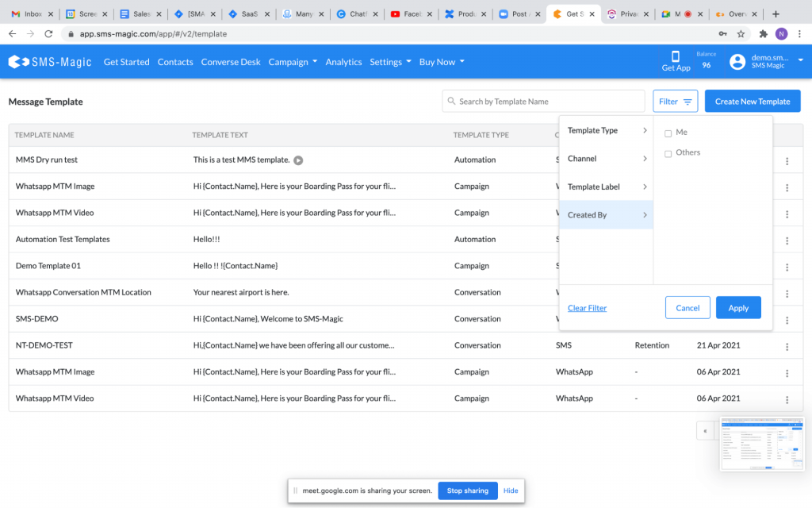
Task: Click SMS-DEMO template name
Action: (x=36, y=319)
